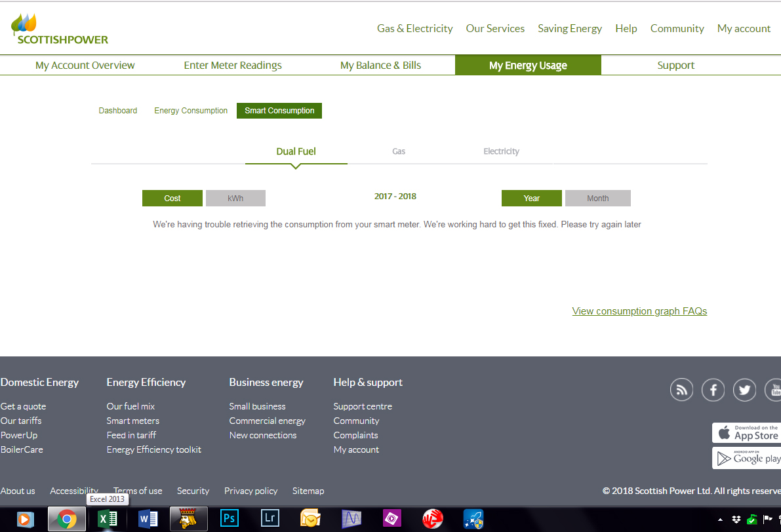Open Commercial energy footer link
This screenshot has height=532, width=781.
pos(268,421)
